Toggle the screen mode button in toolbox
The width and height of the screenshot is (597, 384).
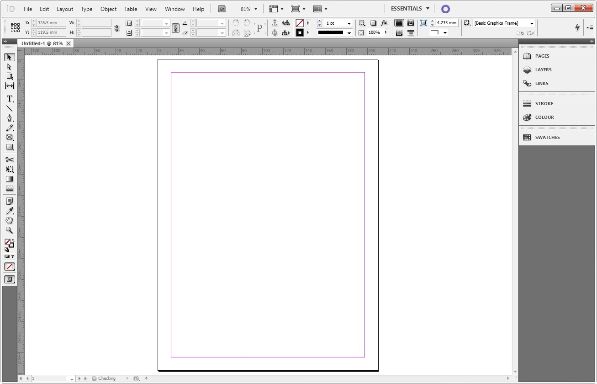pyautogui.click(x=9, y=280)
